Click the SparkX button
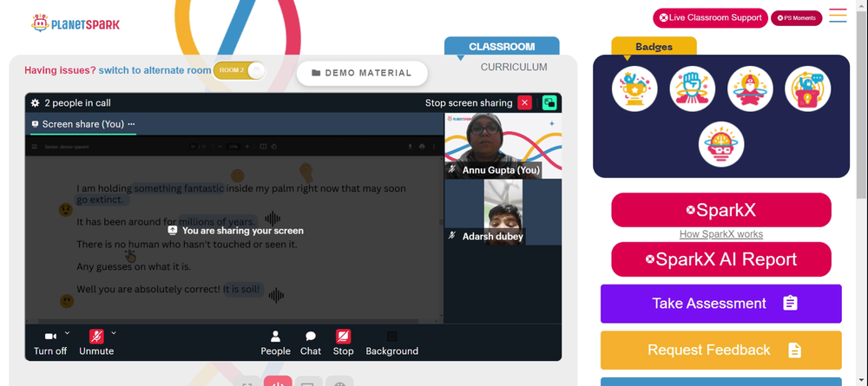 (x=720, y=210)
